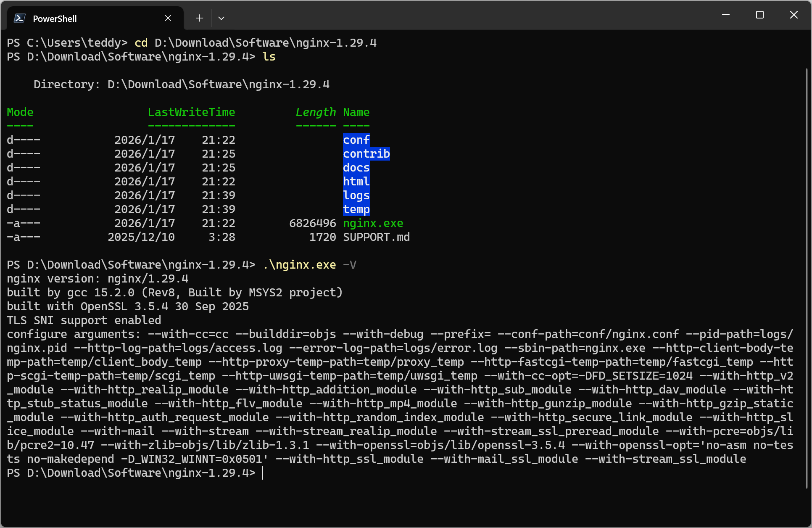Click the '.\nginx.exe' command text
Screen dimensions: 812x528
click(x=299, y=265)
